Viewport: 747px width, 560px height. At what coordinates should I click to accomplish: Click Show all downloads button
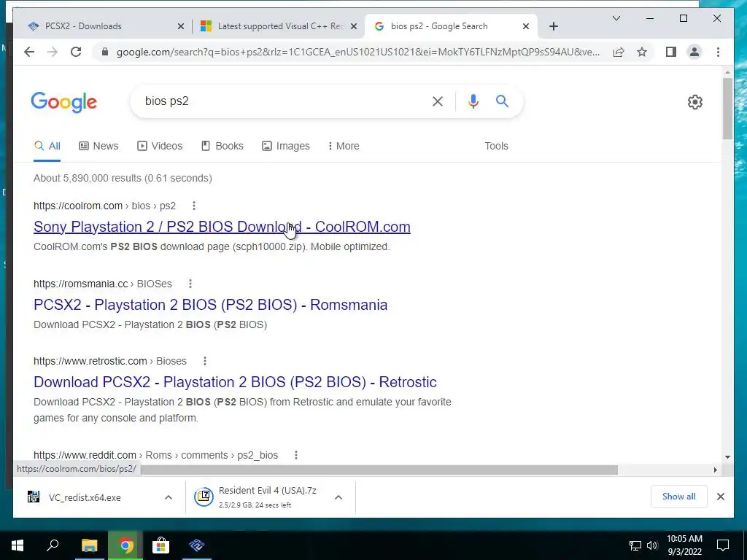click(678, 497)
